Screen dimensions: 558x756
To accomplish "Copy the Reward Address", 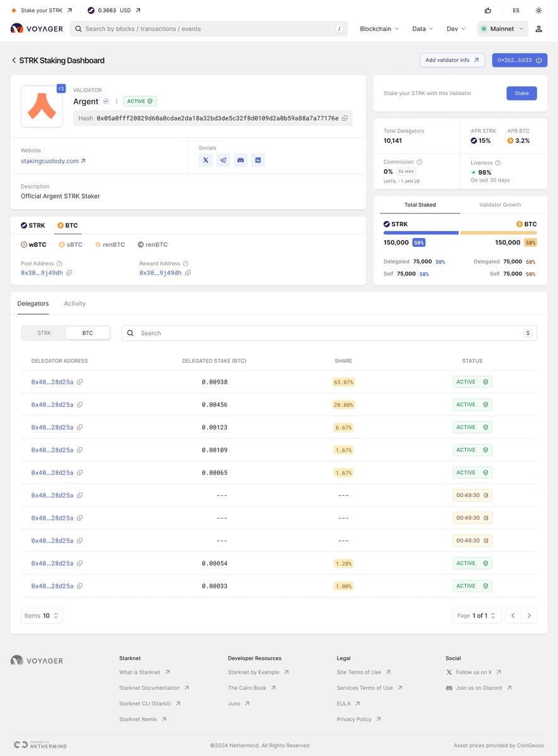I will tap(188, 273).
